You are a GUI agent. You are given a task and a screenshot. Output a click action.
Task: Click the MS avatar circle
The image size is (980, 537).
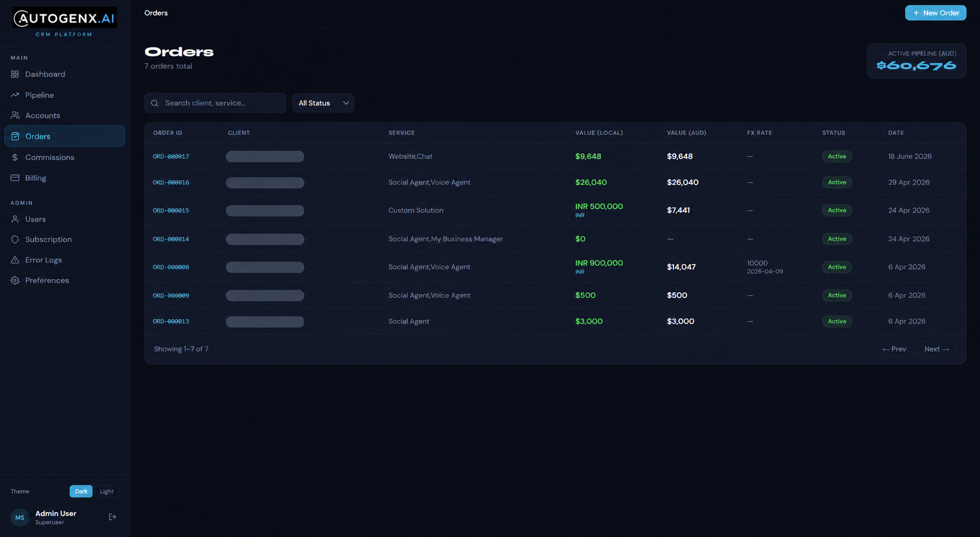point(20,517)
